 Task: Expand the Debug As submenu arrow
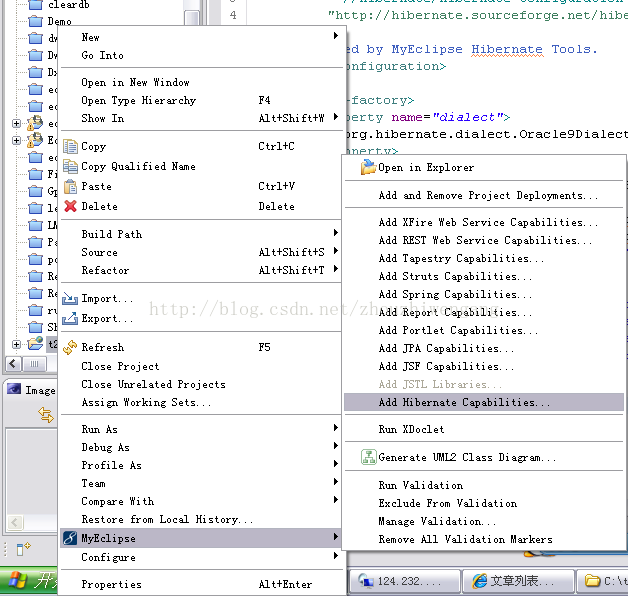[336, 446]
